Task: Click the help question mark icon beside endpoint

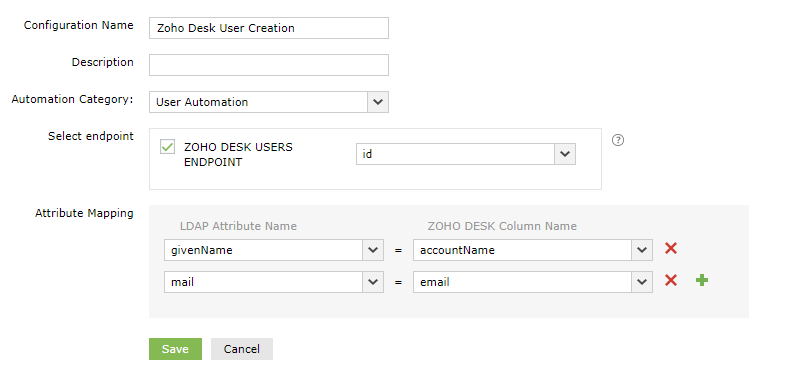Action: [618, 140]
